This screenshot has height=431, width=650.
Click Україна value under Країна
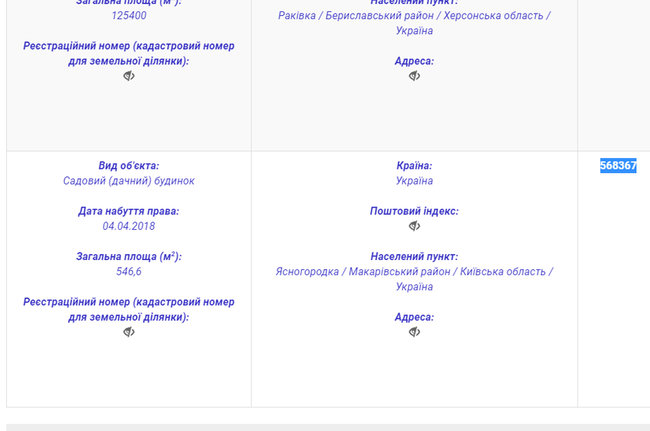click(x=414, y=181)
